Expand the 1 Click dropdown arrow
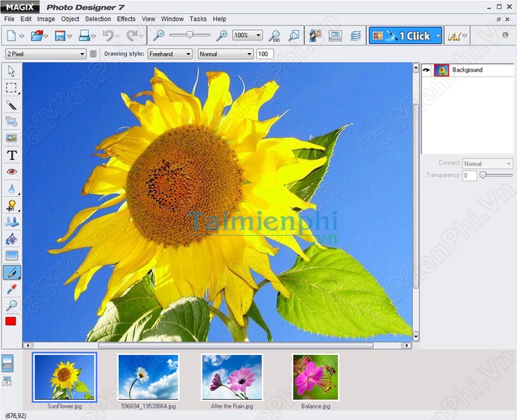This screenshot has height=420, width=517. pos(438,36)
